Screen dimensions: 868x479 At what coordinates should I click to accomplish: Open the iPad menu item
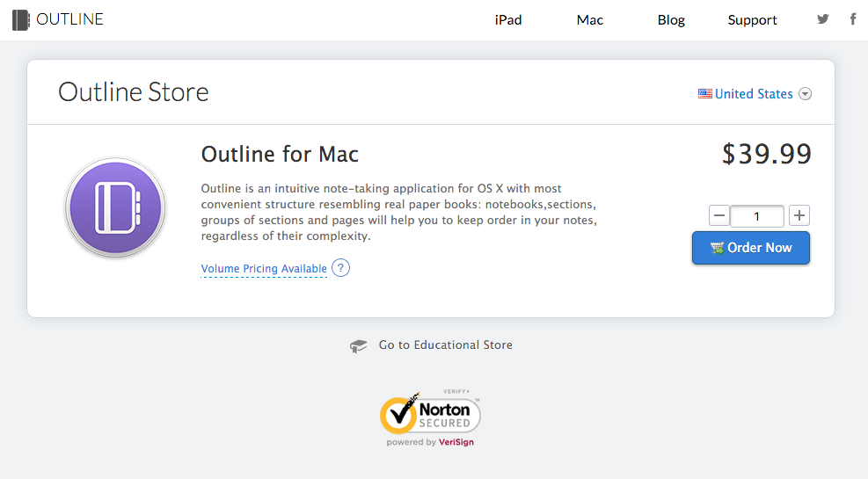tap(508, 20)
